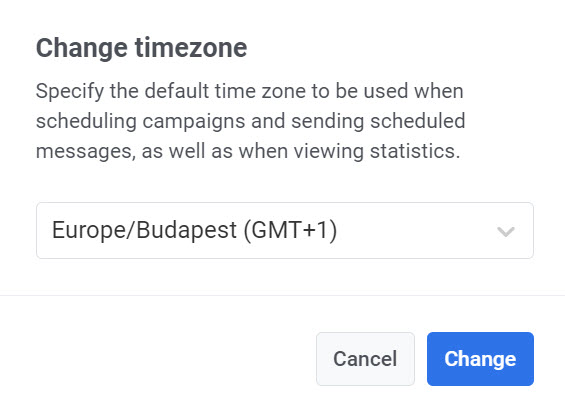Click the horizontal divider above the buttons

(x=282, y=296)
